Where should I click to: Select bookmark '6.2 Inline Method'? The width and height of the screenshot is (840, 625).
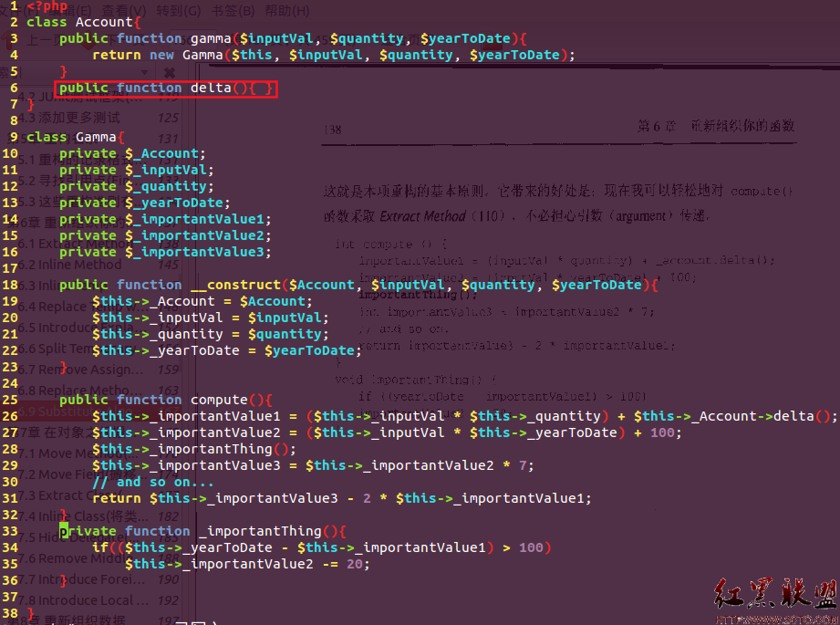pos(99,265)
